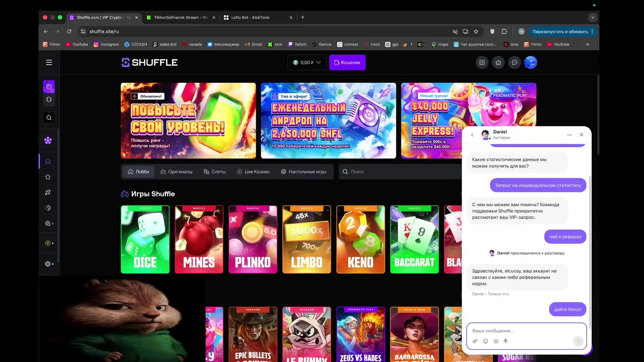Bookmark this page with the star icon
The height and width of the screenshot is (362, 644).
click(x=476, y=31)
